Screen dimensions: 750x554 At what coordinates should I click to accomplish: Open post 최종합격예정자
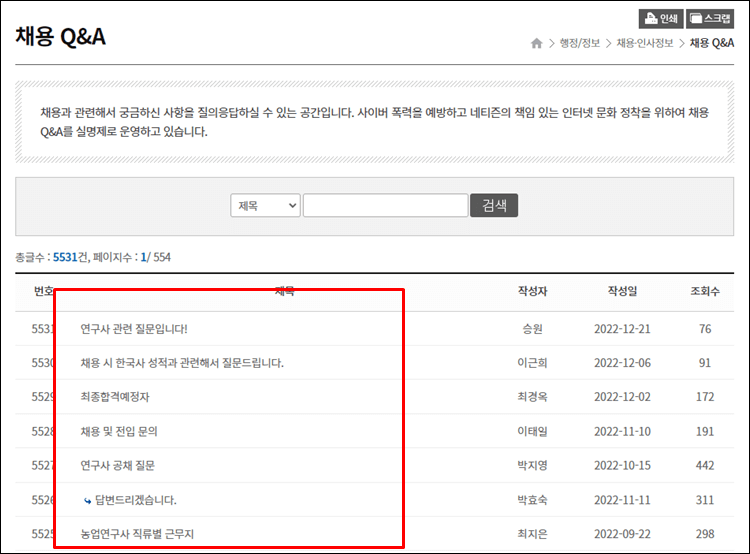(115, 397)
